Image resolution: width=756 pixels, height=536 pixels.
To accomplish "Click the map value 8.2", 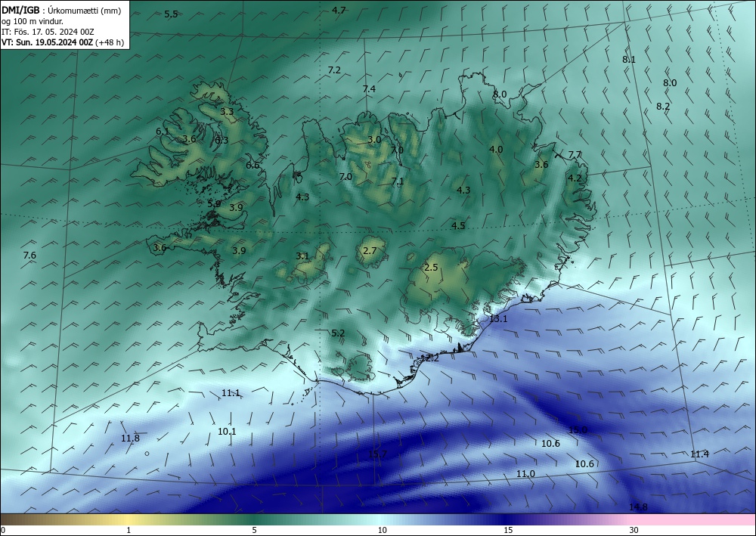I will (x=663, y=106).
